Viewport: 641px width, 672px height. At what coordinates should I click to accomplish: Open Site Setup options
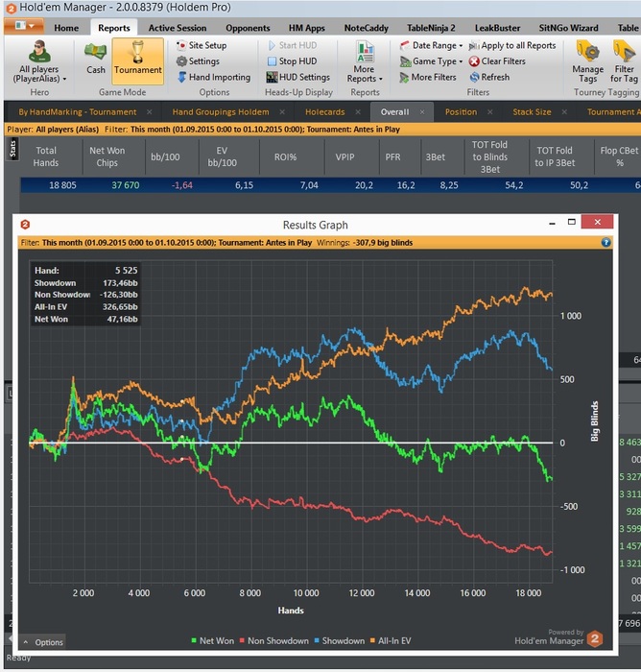click(x=202, y=45)
